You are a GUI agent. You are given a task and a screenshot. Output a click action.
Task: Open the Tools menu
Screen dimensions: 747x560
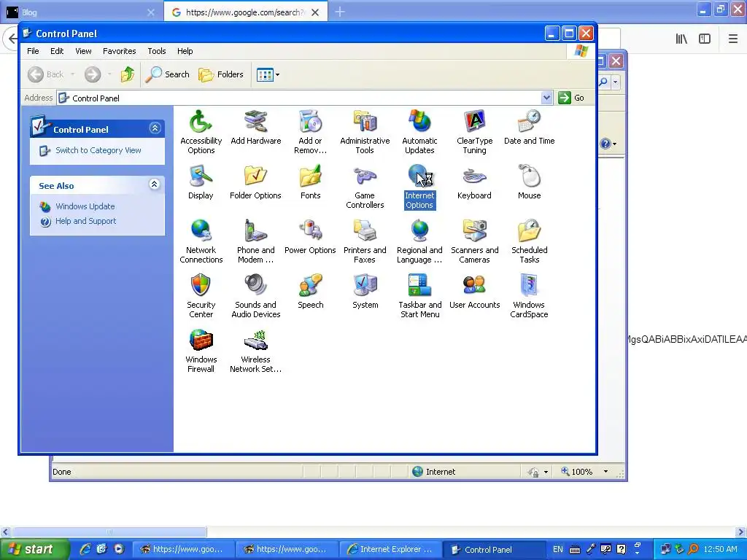tap(157, 51)
